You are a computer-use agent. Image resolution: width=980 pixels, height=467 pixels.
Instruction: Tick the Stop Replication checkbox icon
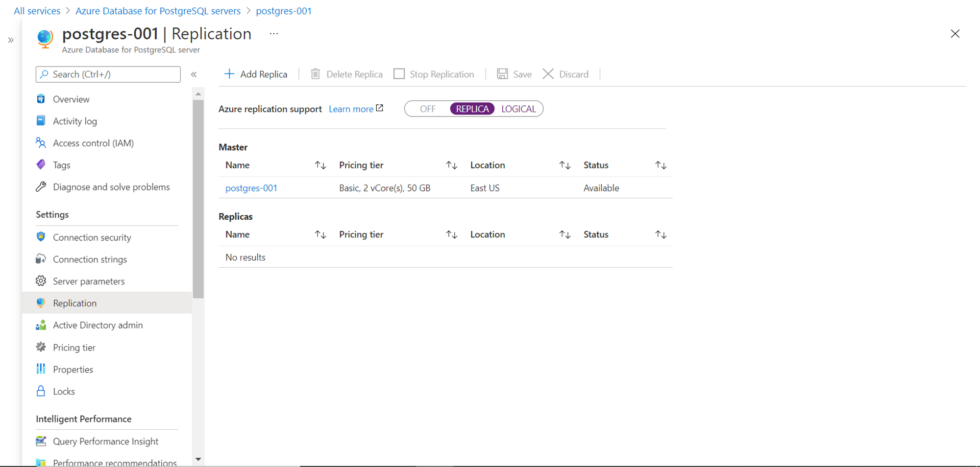[399, 74]
